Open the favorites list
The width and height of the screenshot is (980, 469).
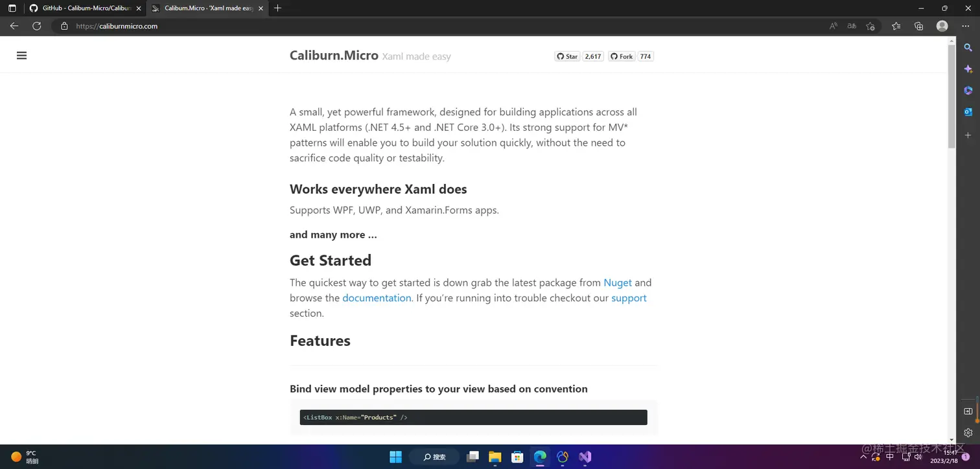tap(896, 26)
